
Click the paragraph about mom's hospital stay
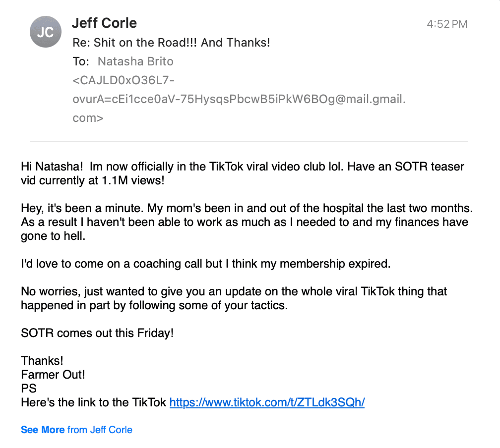[x=247, y=222]
